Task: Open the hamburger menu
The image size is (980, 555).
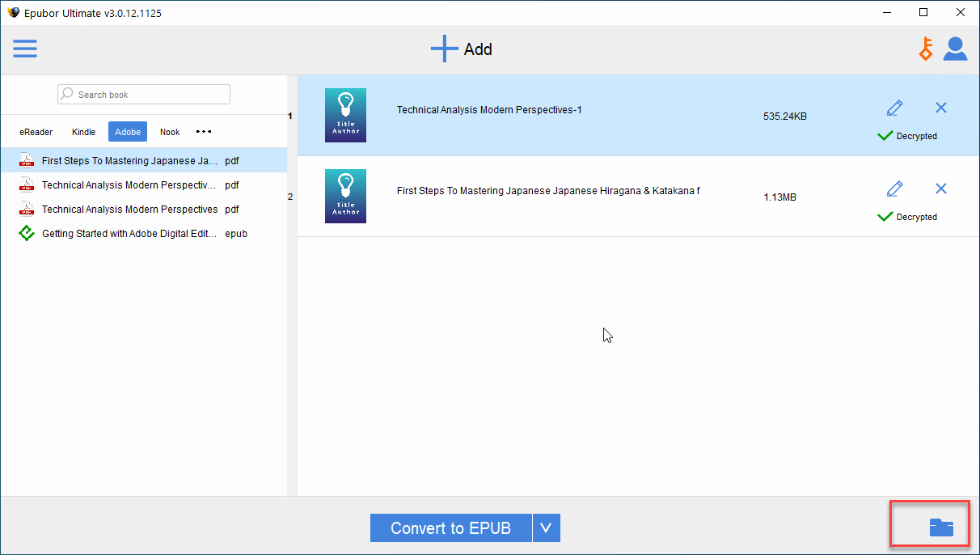Action: 25,49
